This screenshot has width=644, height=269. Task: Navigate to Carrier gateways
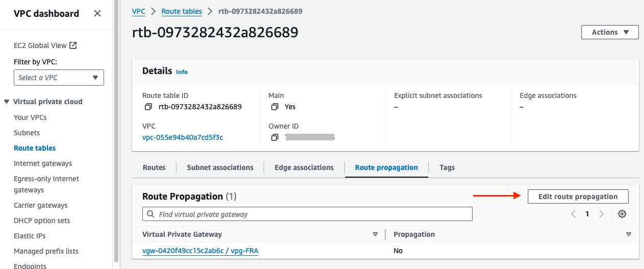[41, 205]
